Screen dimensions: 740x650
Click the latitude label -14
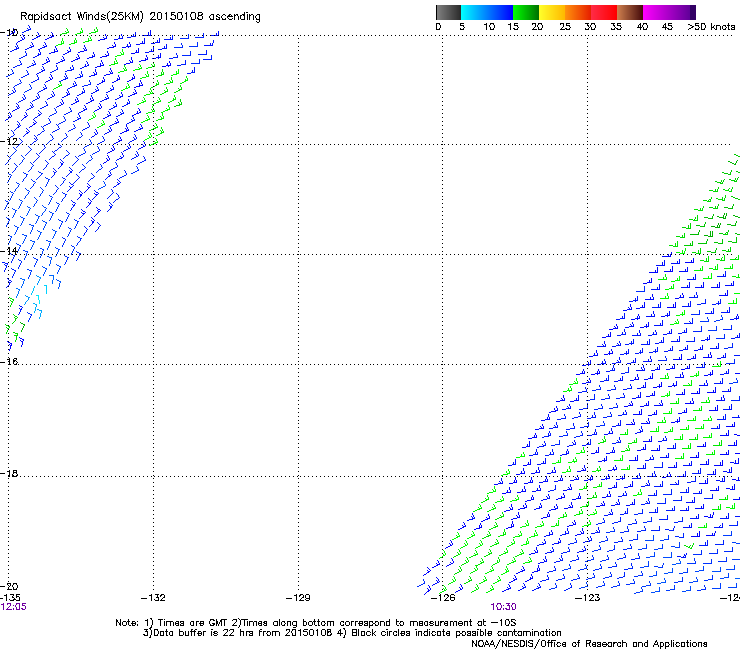point(9,251)
